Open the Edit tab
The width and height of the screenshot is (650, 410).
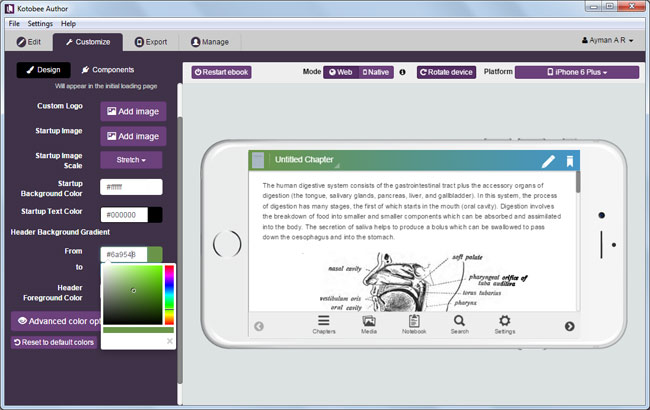tap(29, 42)
